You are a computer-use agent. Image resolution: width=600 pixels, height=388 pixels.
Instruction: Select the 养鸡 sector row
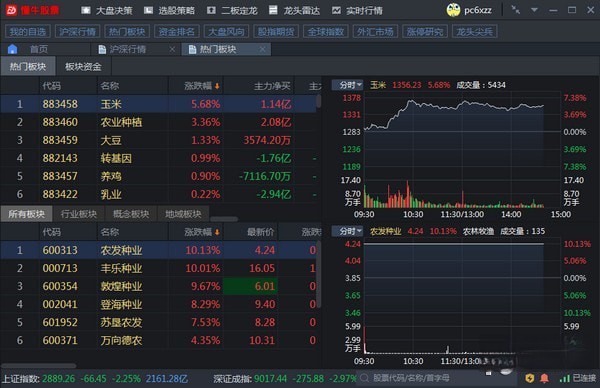point(158,176)
